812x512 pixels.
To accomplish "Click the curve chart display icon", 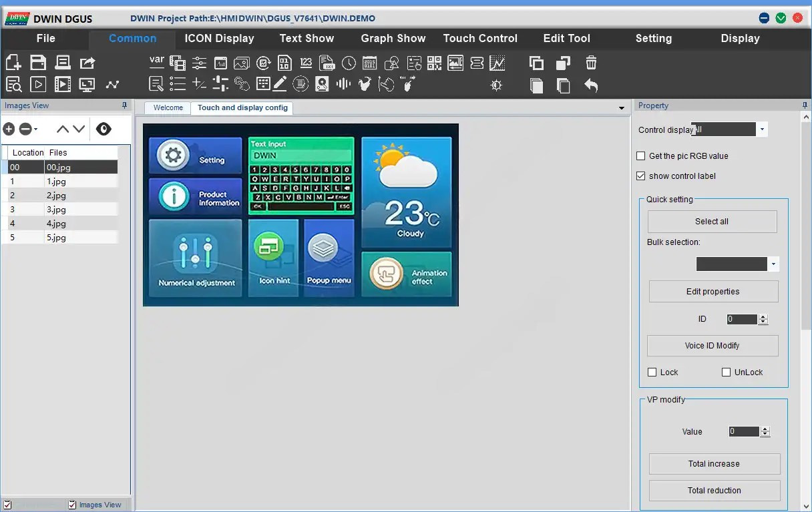I will point(497,63).
